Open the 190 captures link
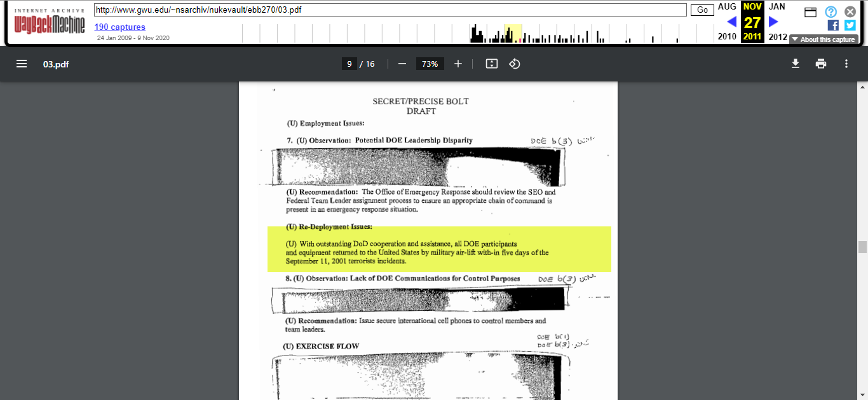868x400 pixels. [120, 27]
